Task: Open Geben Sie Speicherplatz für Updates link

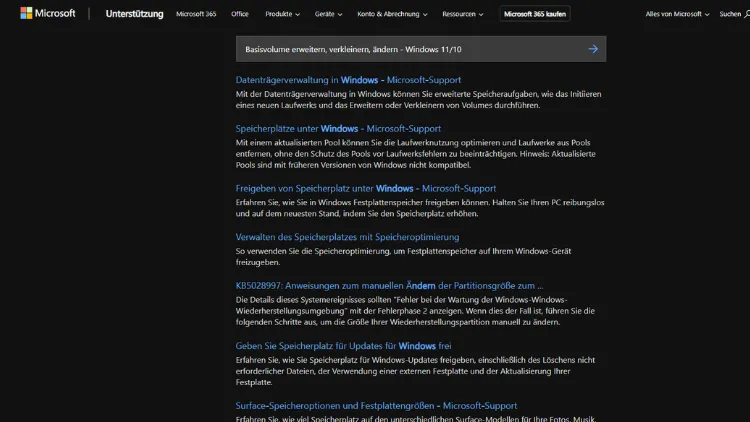Action: (x=343, y=345)
